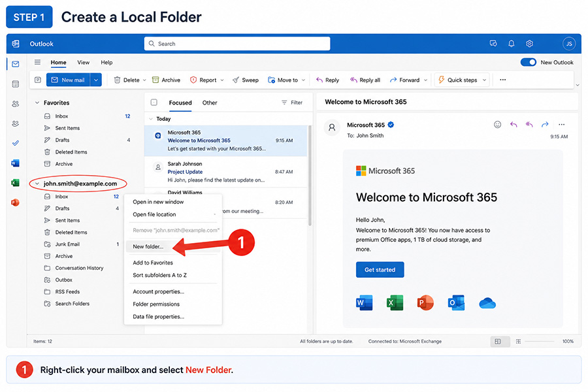Click the hamburger navigation menu icon
Screen dimensions: 588x392
[37, 62]
